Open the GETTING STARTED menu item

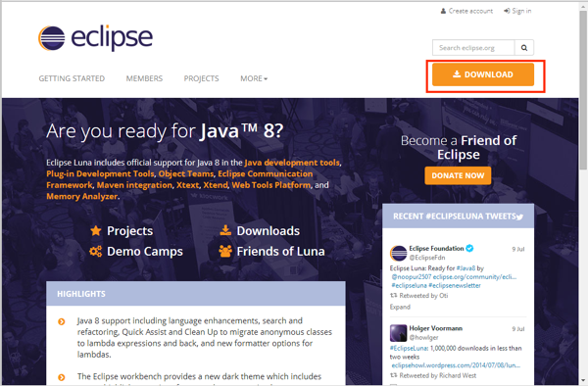pyautogui.click(x=72, y=78)
